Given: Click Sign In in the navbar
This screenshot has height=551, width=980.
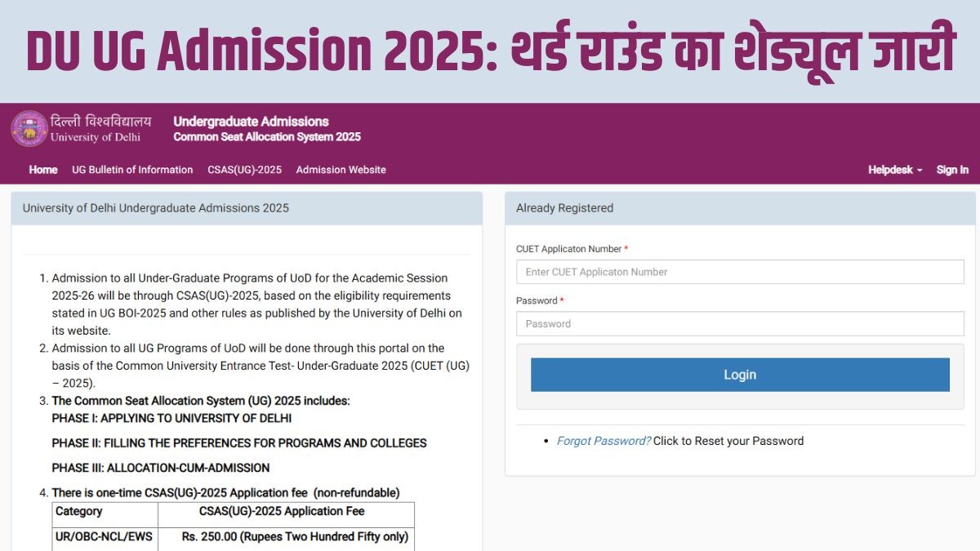Looking at the screenshot, I should point(952,170).
